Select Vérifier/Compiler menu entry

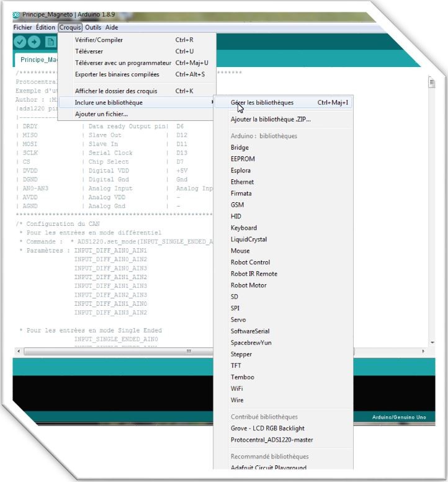[99, 40]
